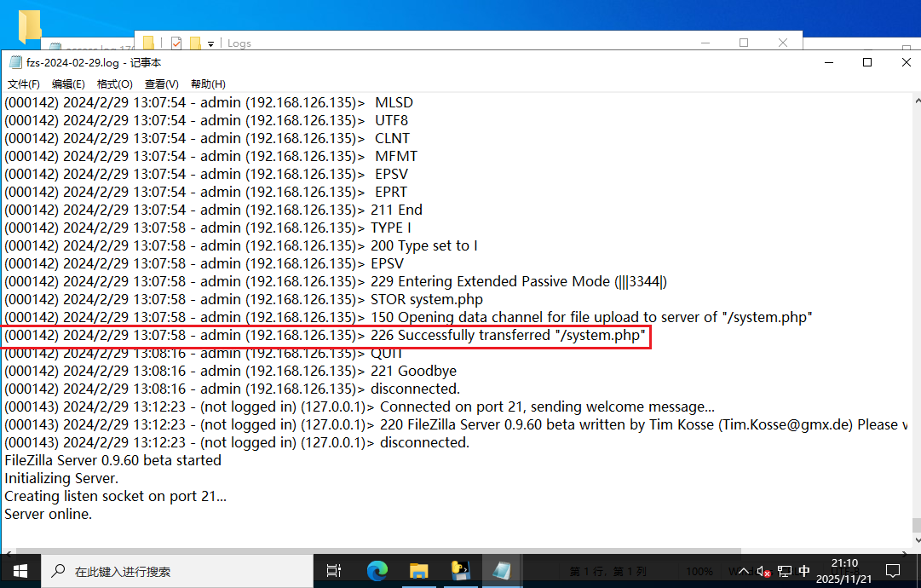Click the 'FileZilla Server 0.9.60 beta started' line
This screenshot has width=921, height=588.
pos(112,460)
